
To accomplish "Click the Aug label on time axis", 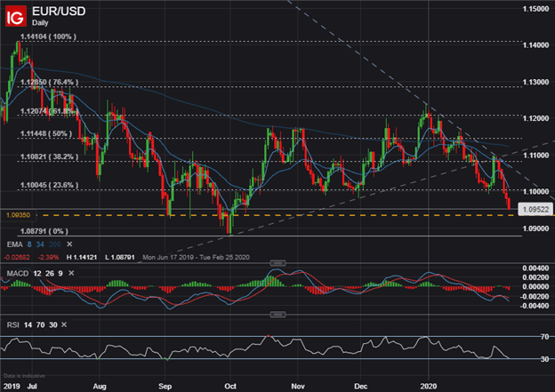I will coord(100,386).
